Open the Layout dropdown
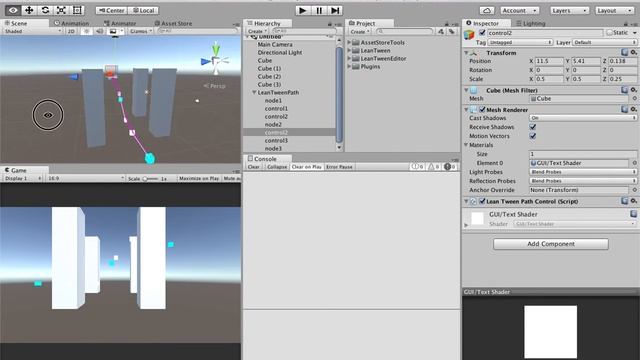Screen dimensions: 640x360 pyautogui.click(x=614, y=11)
